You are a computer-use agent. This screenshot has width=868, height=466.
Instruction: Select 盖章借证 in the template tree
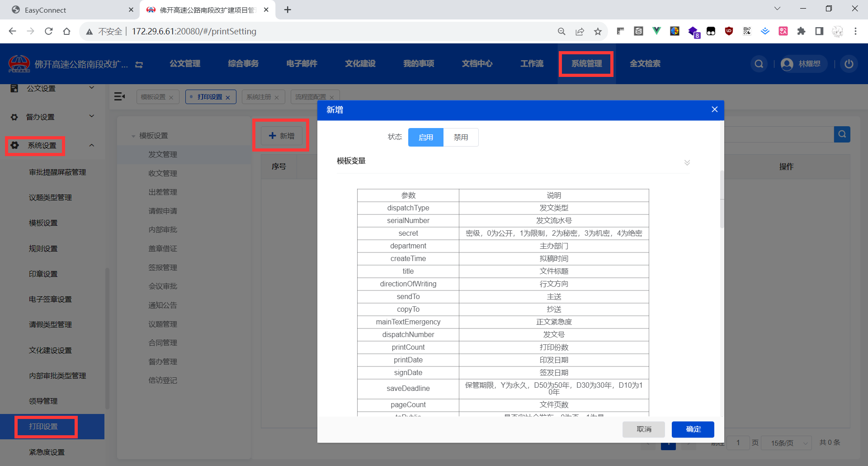163,248
